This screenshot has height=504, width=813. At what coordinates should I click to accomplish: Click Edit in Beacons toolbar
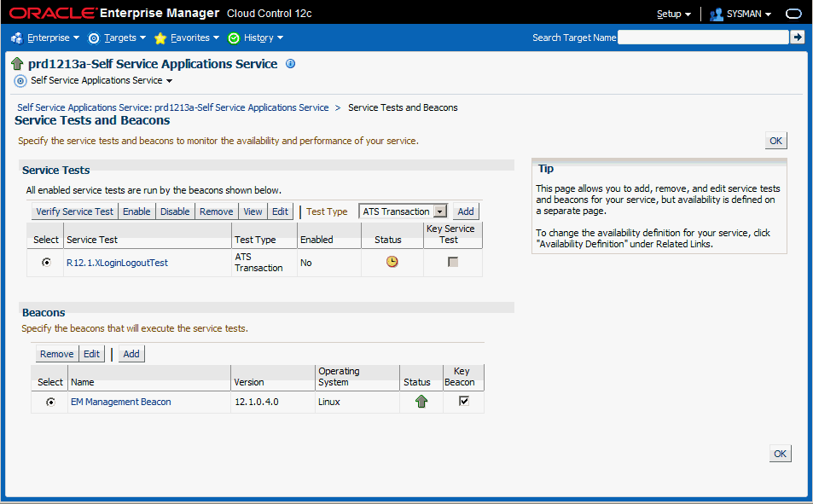coord(92,354)
